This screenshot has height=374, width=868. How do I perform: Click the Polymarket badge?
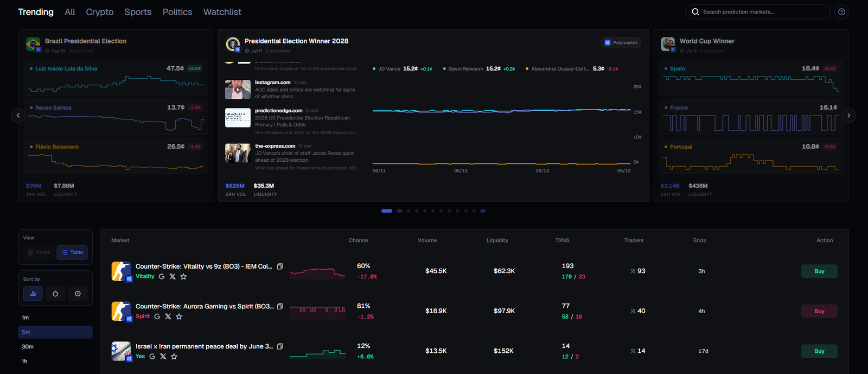pos(621,43)
